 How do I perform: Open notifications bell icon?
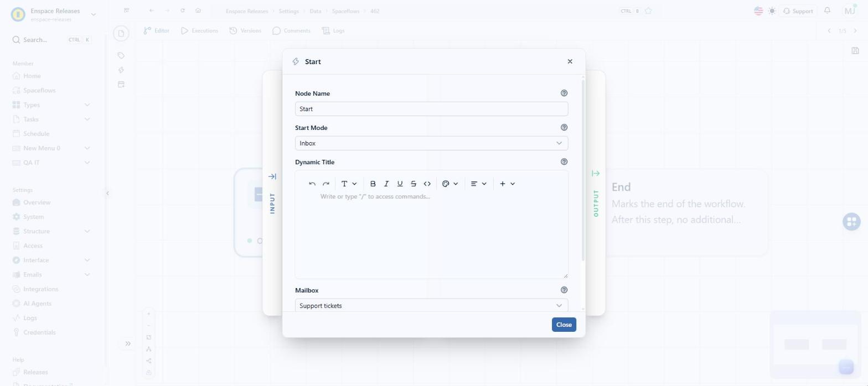click(x=827, y=11)
